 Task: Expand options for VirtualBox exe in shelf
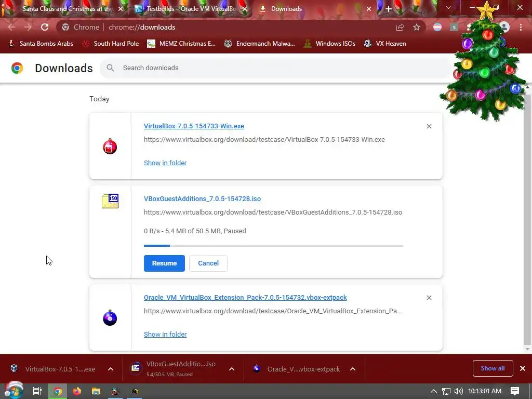coord(111,369)
